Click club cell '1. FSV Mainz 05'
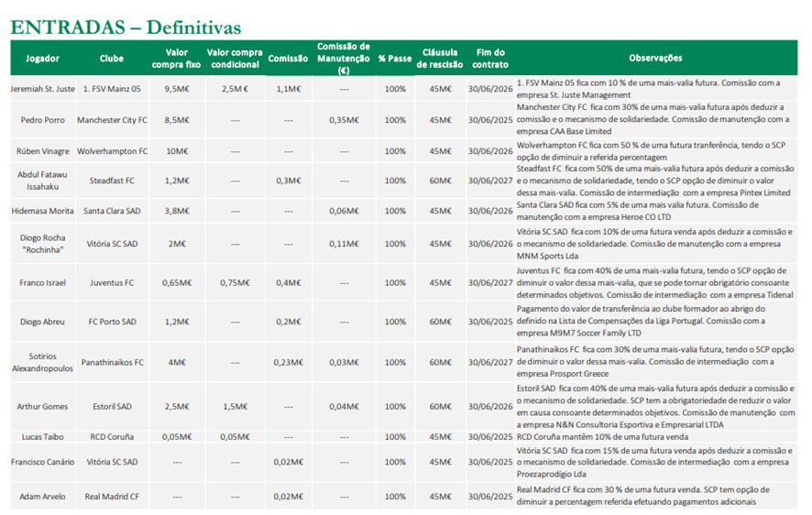 pyautogui.click(x=112, y=89)
